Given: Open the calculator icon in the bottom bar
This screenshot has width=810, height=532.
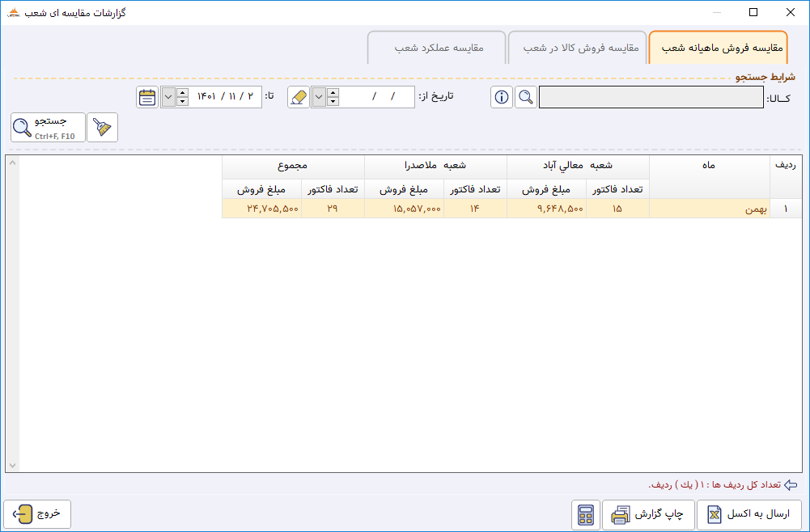Looking at the screenshot, I should click(x=586, y=515).
